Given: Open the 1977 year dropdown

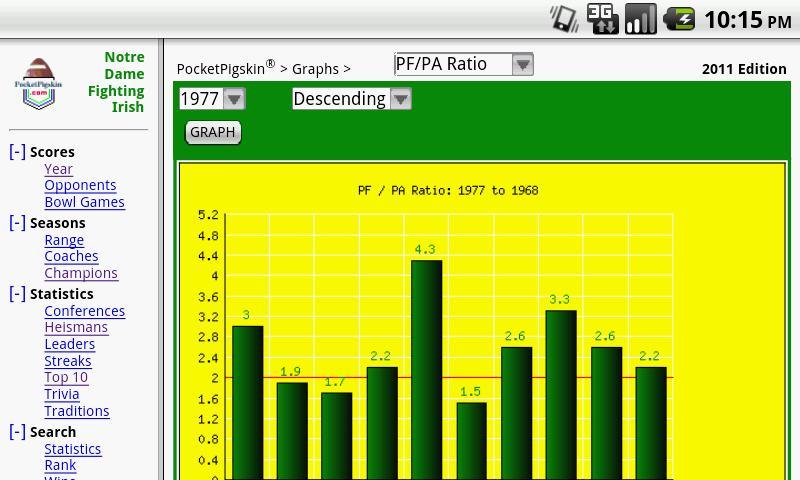Looking at the screenshot, I should (x=212, y=99).
